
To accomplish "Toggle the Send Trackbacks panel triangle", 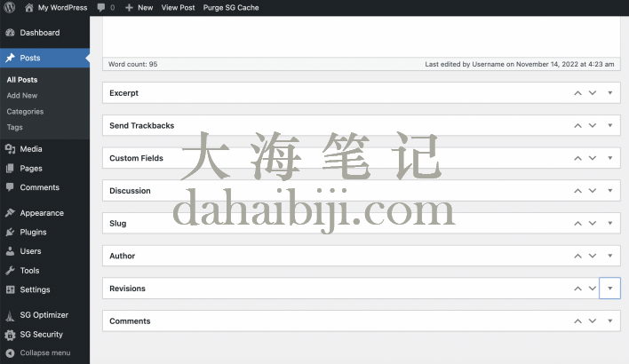I will 609,125.
